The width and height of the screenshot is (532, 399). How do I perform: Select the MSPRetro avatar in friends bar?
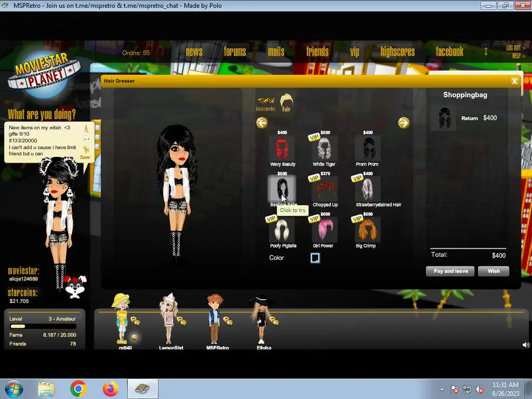[215, 318]
